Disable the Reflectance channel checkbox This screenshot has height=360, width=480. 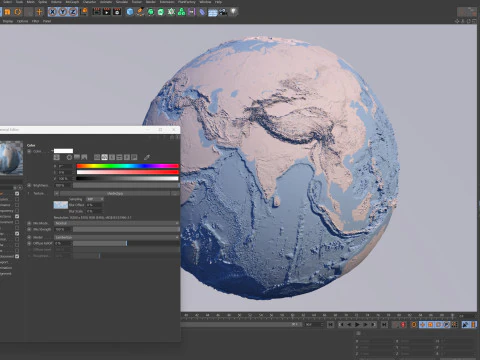point(17,216)
